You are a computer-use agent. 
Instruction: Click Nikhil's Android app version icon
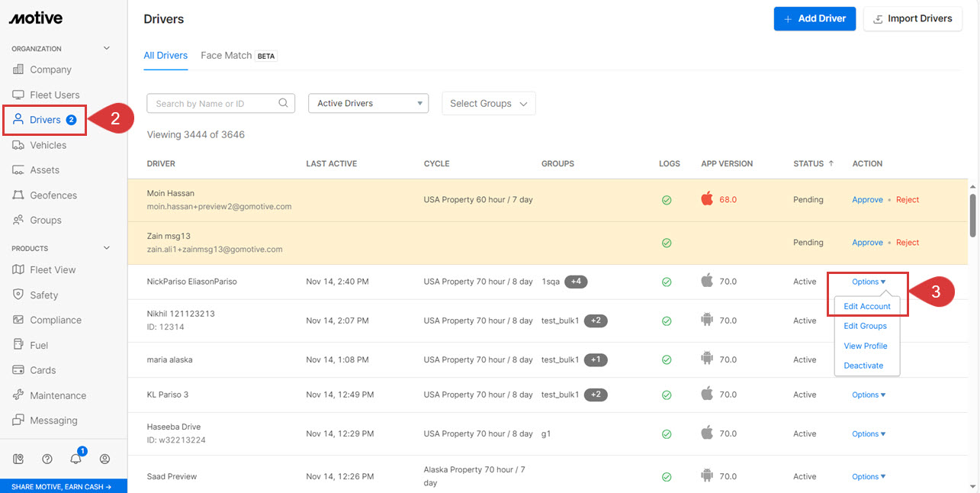click(x=707, y=321)
